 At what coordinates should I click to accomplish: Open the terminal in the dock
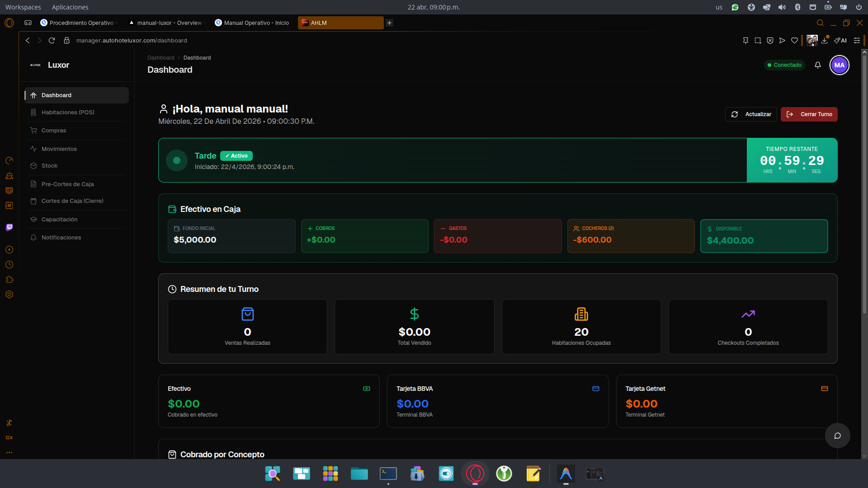click(388, 474)
